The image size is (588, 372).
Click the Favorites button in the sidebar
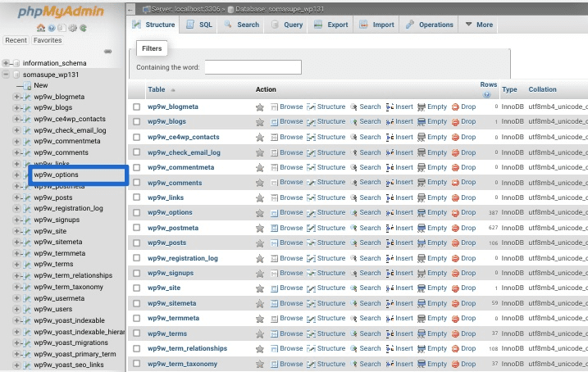click(x=48, y=40)
